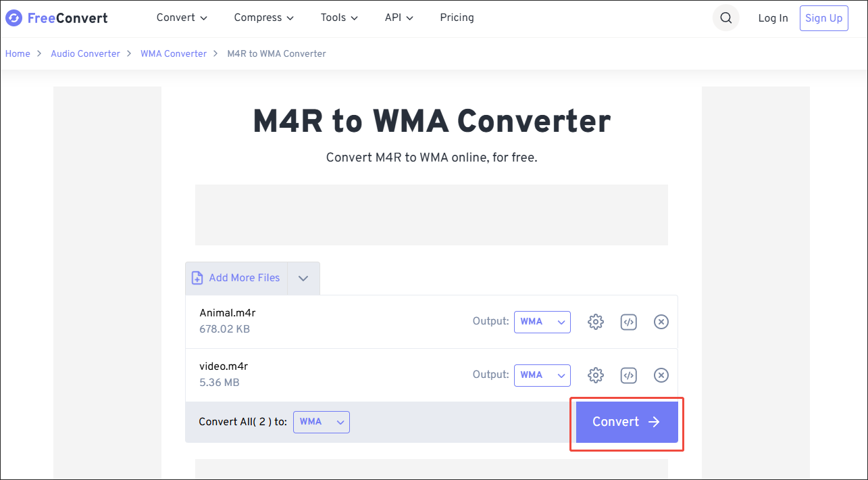
Task: Open the search magnifier icon
Action: pos(726,18)
